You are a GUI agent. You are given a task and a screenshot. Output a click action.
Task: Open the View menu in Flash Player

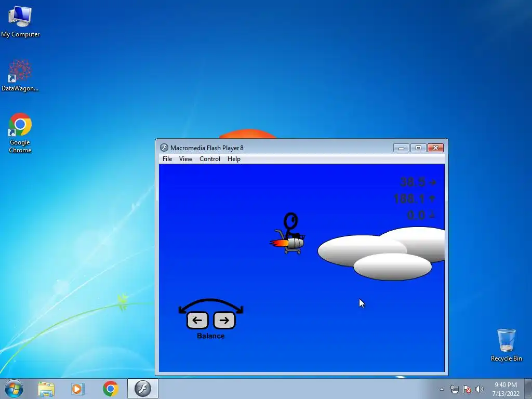pyautogui.click(x=185, y=159)
